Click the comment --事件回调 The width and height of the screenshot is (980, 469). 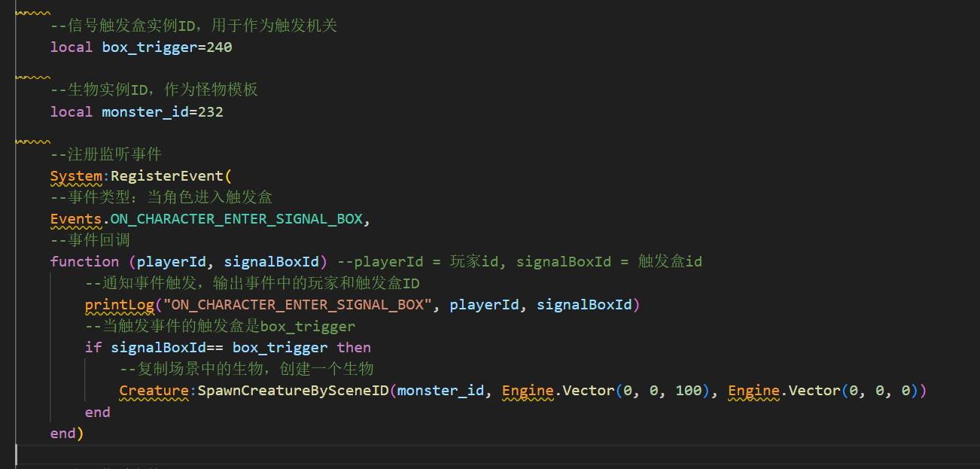click(90, 241)
